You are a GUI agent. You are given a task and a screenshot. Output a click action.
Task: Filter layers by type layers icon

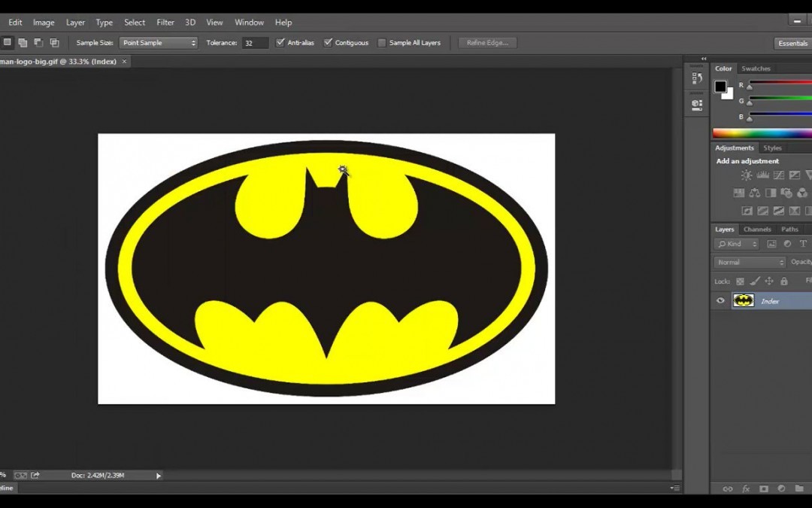(x=803, y=244)
